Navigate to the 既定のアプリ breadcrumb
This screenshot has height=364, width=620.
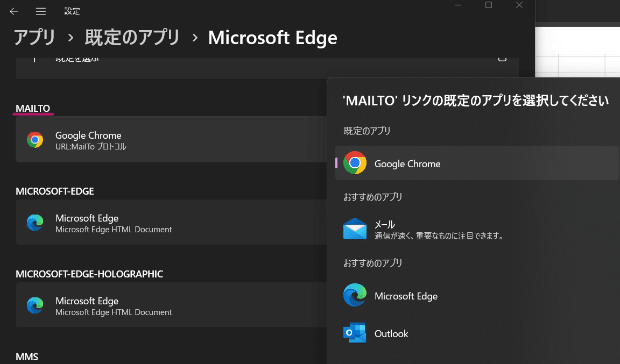pos(132,38)
